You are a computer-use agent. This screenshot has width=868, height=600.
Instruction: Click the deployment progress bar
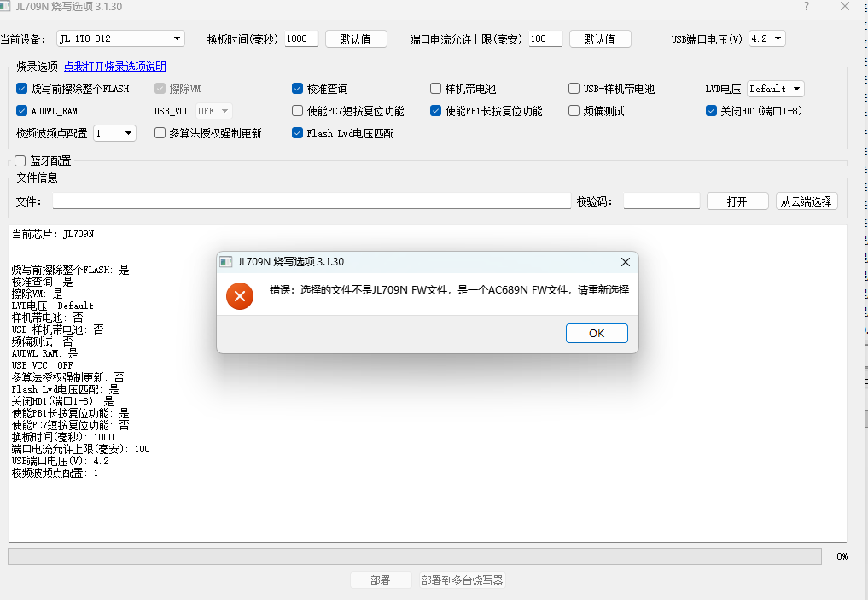point(415,556)
